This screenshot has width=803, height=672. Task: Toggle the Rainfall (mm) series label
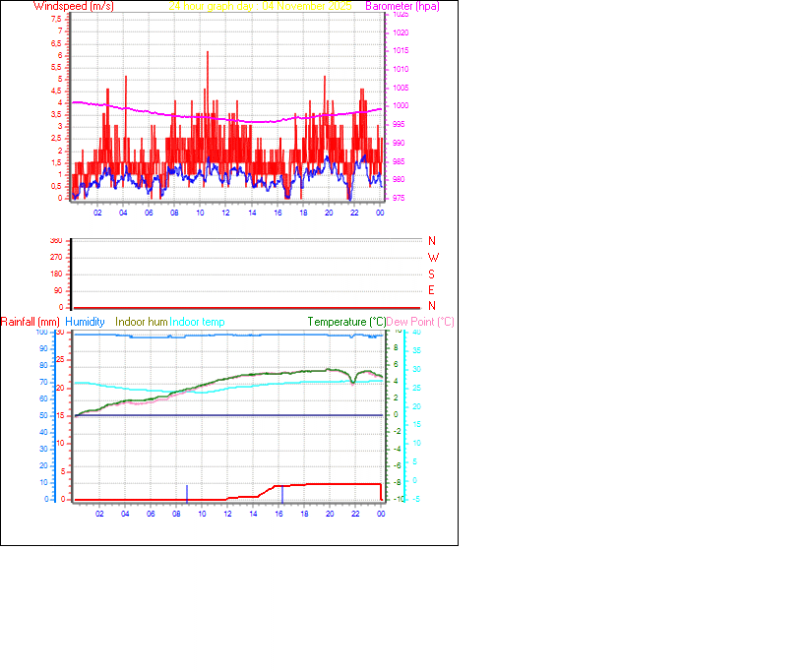(x=31, y=322)
